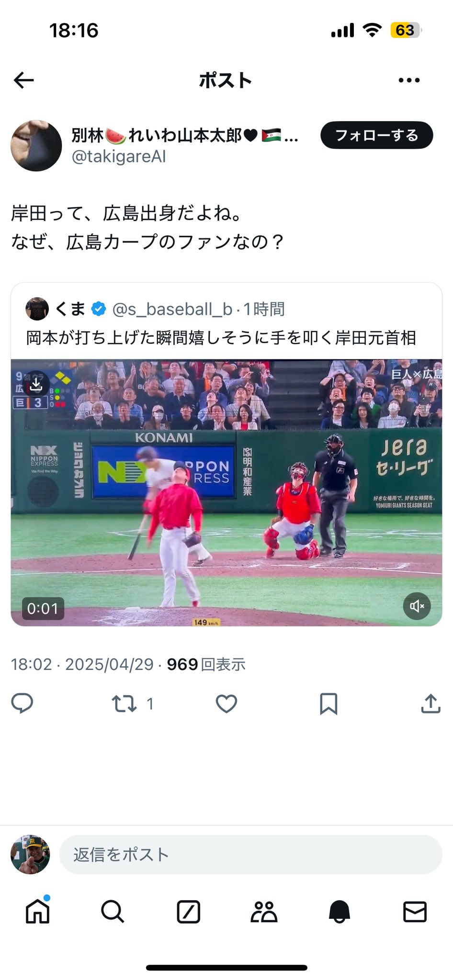The width and height of the screenshot is (453, 980).
Task: Play the quoted baseball video
Action: (226, 492)
